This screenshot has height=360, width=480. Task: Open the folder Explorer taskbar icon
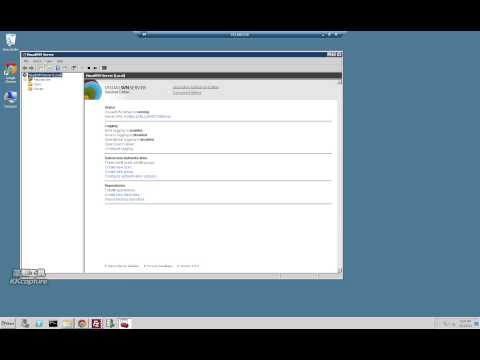[x=68, y=323]
